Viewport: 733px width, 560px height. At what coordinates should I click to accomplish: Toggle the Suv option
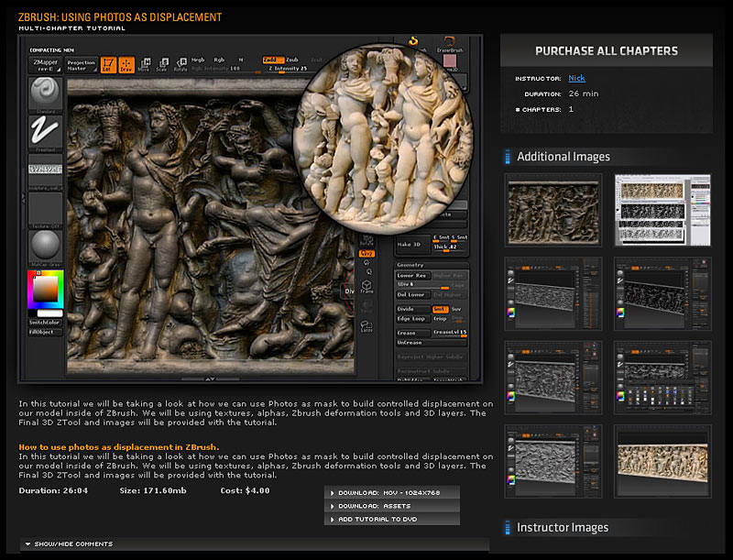(456, 309)
